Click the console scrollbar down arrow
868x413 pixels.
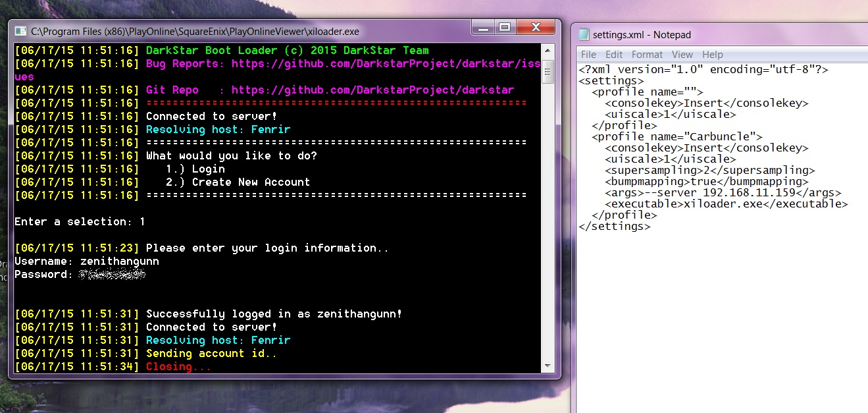pyautogui.click(x=548, y=366)
